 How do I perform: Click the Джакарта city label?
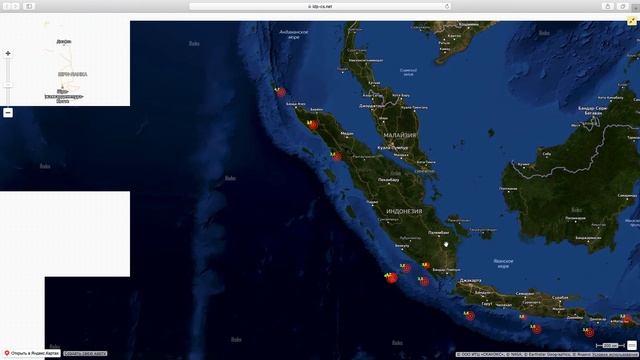click(470, 281)
